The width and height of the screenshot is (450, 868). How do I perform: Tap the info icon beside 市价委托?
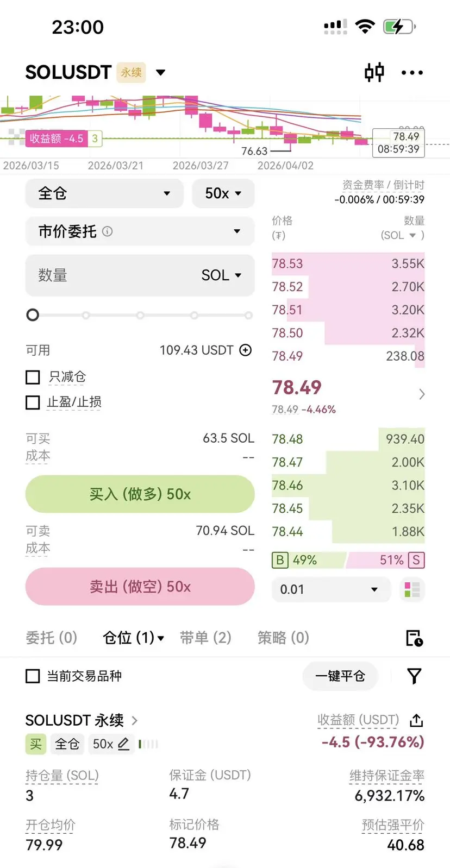[x=108, y=231]
